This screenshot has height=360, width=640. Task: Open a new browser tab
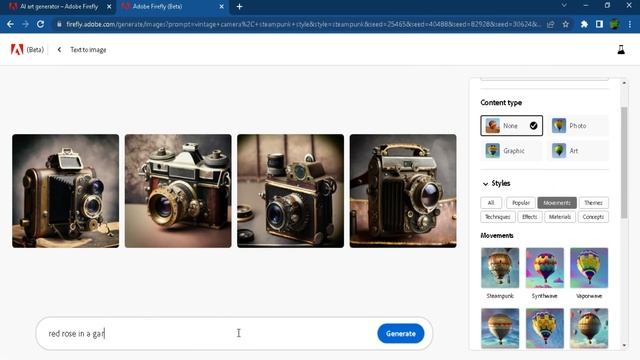point(240,7)
